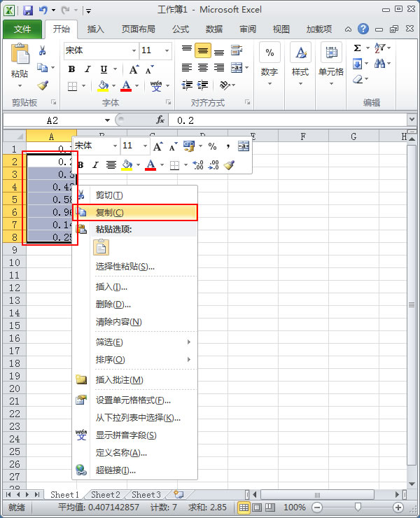Open mini toolbar font size dropdown
Screen dimensions: 420x518
point(145,146)
